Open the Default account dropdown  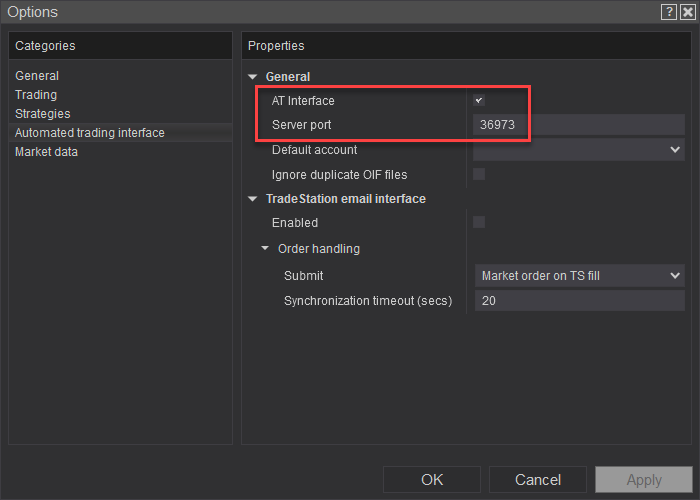tap(578, 150)
